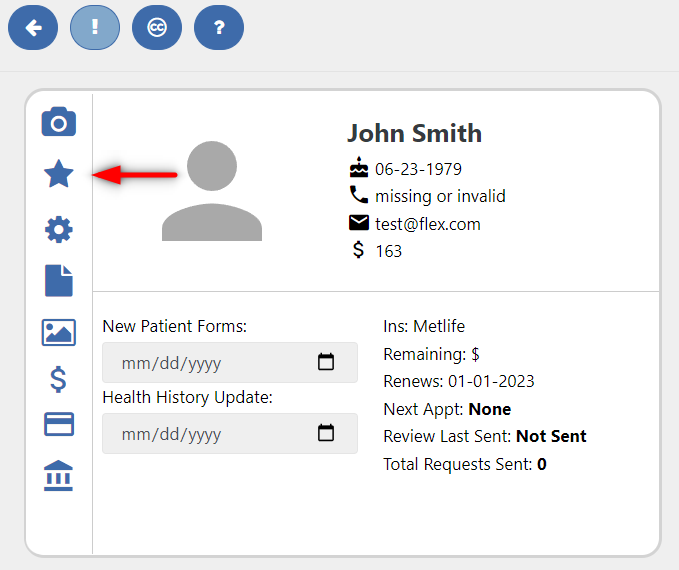Click 'Review Last Sent: Not Sent'
This screenshot has width=679, height=570.
point(485,436)
